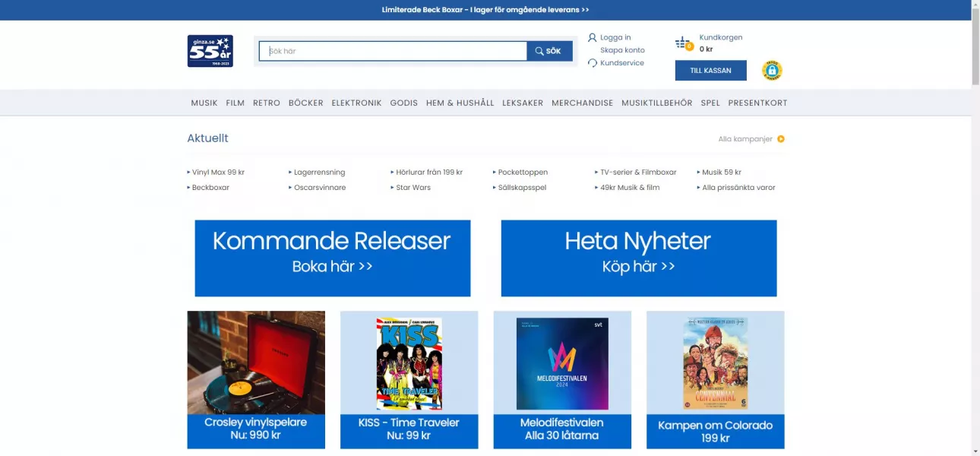
Task: Open the Kundkorgen link
Action: (721, 37)
